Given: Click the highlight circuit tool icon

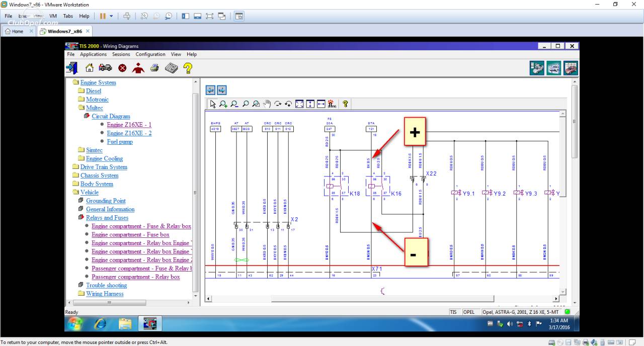Looking at the screenshot, I should tap(332, 104).
